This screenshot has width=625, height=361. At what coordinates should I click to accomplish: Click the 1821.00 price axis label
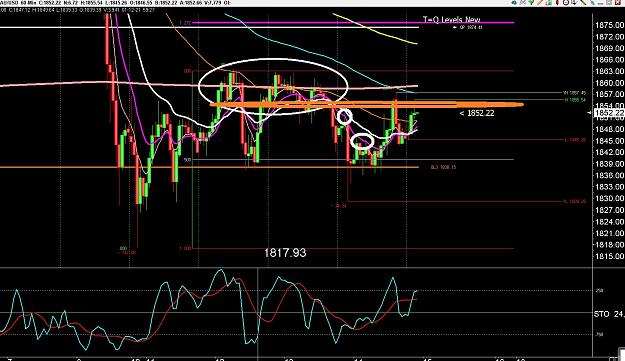[x=609, y=233]
